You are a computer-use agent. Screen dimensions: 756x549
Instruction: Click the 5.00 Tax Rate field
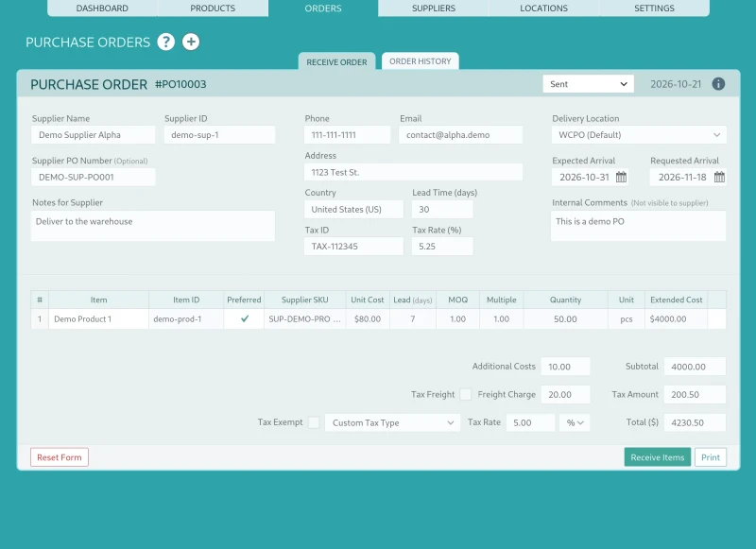pyautogui.click(x=530, y=422)
